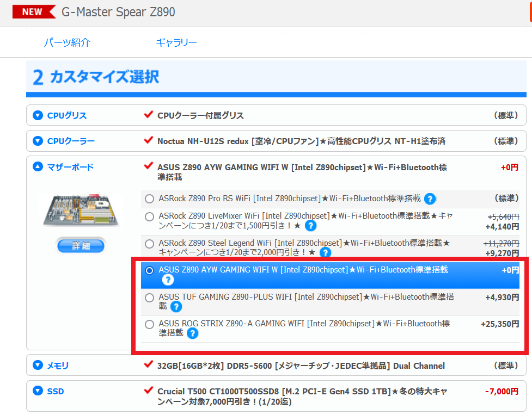
Task: Click the help icon for ASRock Z890 Steel Legend WiFi
Action: (x=325, y=252)
